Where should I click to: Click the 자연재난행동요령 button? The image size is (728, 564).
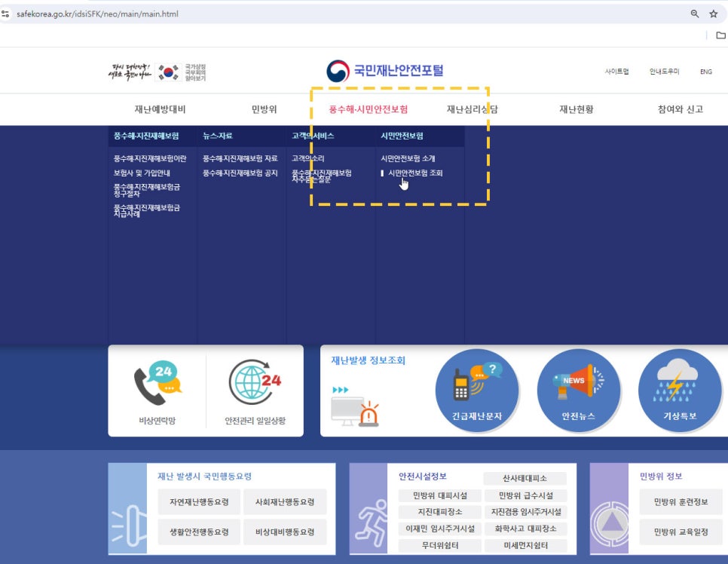(199, 501)
